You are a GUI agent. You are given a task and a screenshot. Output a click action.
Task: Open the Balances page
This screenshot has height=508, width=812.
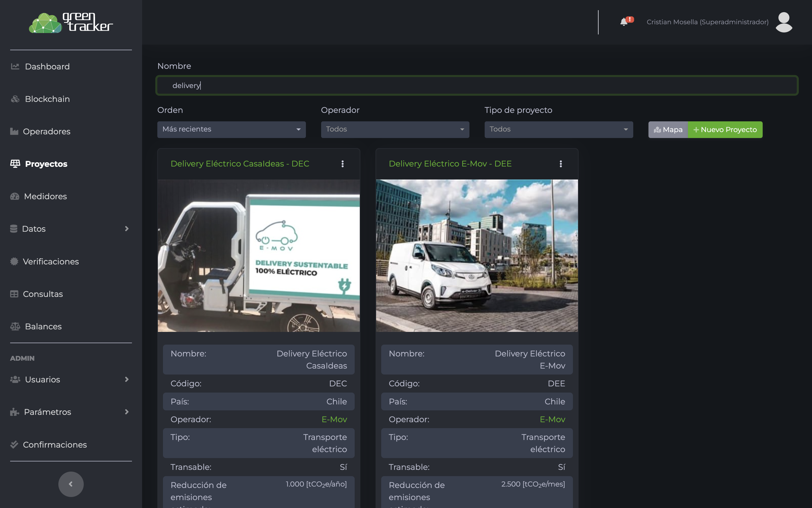pyautogui.click(x=43, y=326)
